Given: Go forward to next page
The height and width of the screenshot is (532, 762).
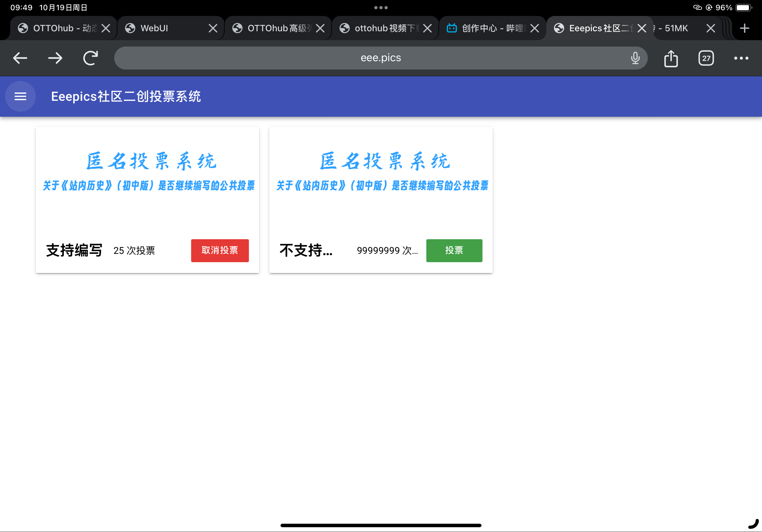Looking at the screenshot, I should point(55,58).
